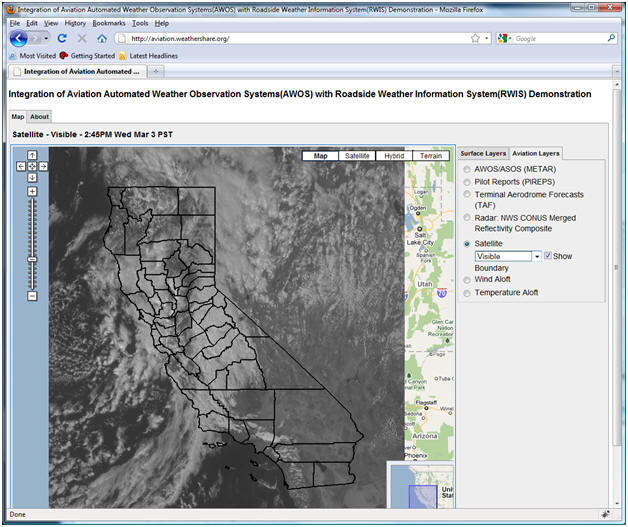Zoom out with the minus button
628x527 pixels.
(32, 296)
